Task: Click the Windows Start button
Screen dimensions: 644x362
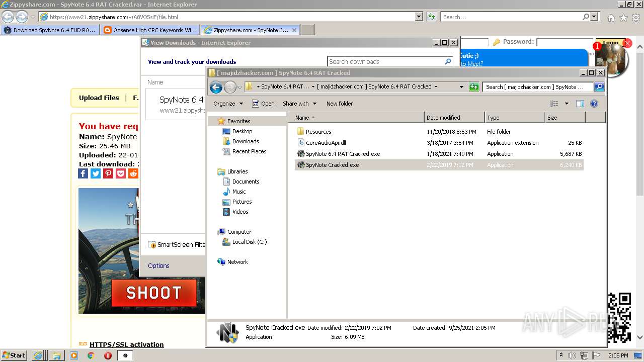Action: click(14, 355)
